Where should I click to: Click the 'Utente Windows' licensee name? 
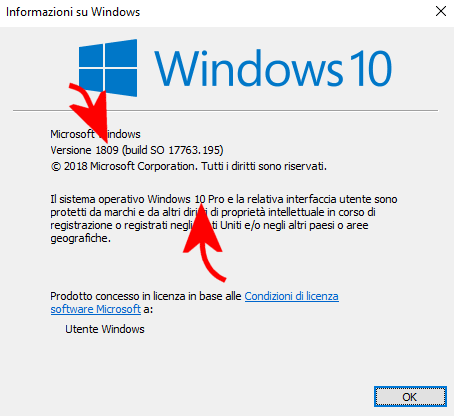tap(105, 329)
